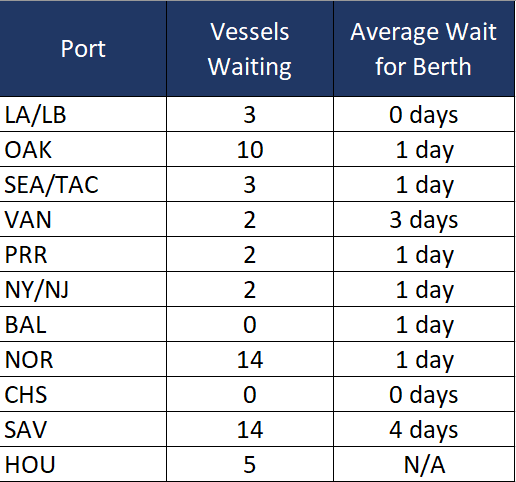Viewport: 516px width, 482px height.
Task: Select the Average Wait for Berth header
Action: point(424,49)
